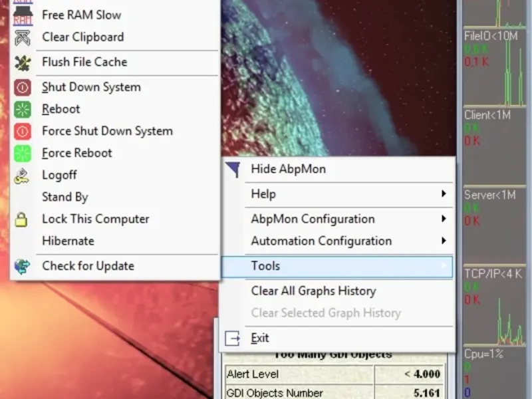Screen dimensions: 532x399
Task: Select Free RAM Slow
Action: 115,15
